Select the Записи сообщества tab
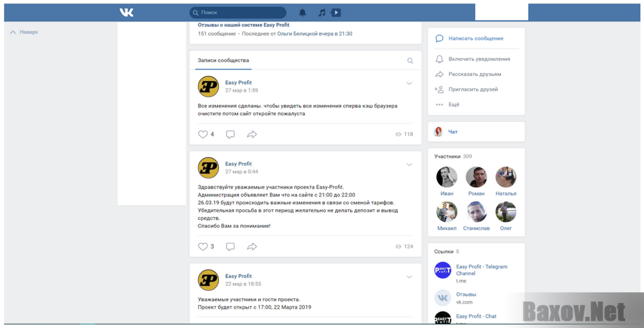The width and height of the screenshot is (644, 328). pos(224,60)
